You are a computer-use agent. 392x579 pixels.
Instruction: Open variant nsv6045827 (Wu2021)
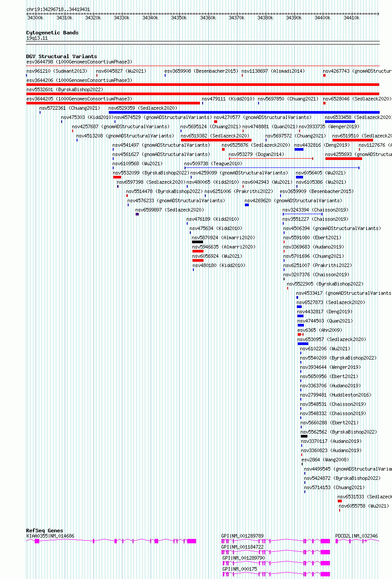(121, 71)
